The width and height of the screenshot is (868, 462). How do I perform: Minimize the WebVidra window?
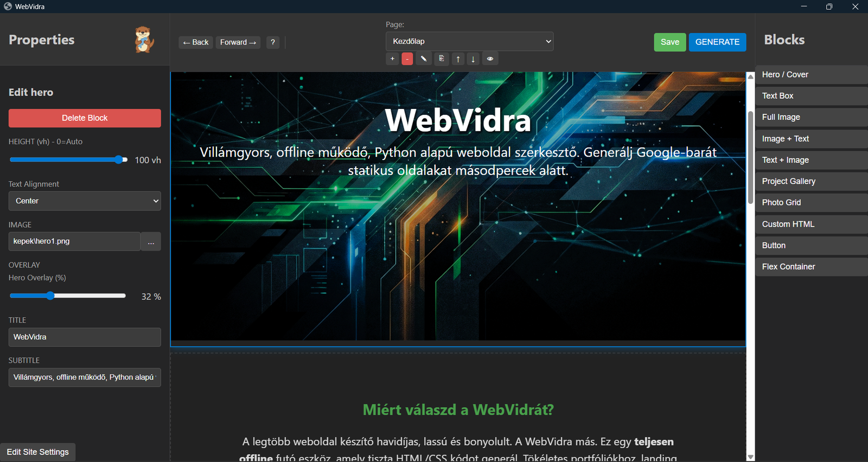(804, 7)
